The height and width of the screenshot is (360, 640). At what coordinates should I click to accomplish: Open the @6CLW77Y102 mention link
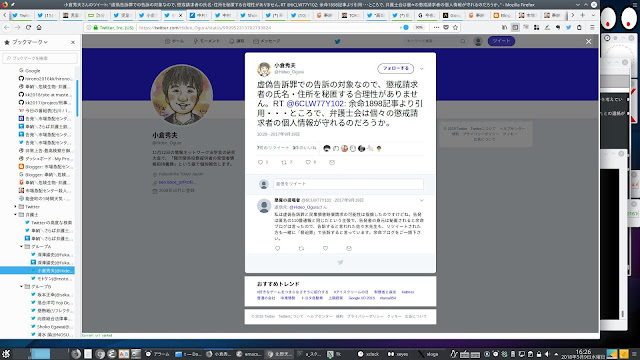[316, 104]
